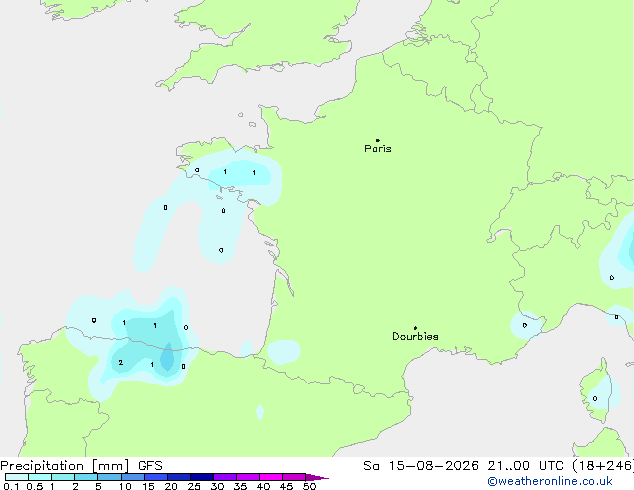
Task: Click the legend swatch for 0.1–0.5 mm
Action: click(17, 477)
